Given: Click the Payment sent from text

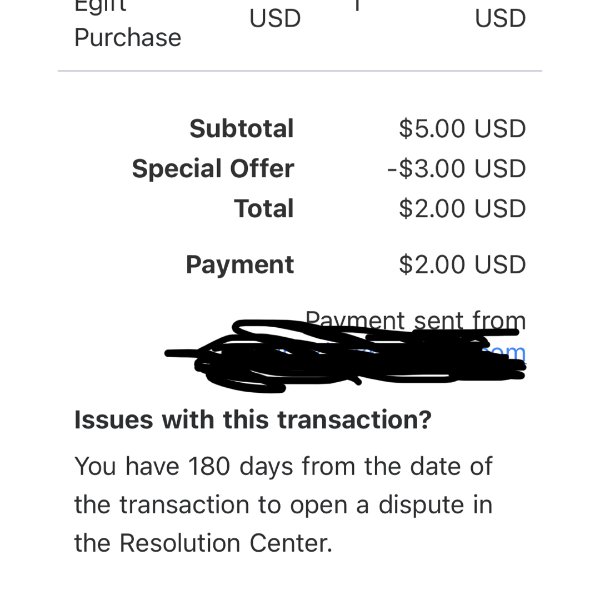Looking at the screenshot, I should [x=416, y=320].
